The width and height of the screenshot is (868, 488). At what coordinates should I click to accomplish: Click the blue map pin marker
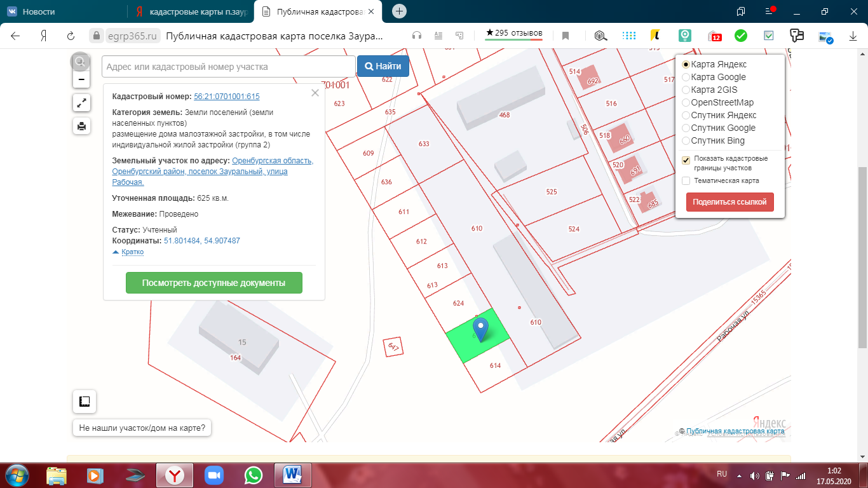click(482, 330)
